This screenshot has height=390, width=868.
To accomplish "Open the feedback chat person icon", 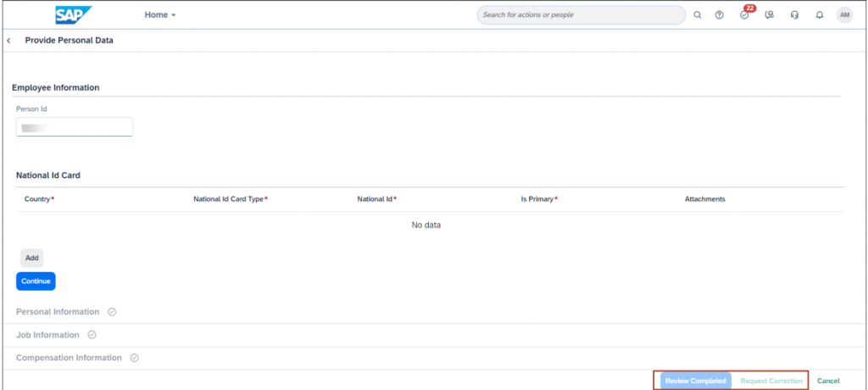I will click(769, 15).
